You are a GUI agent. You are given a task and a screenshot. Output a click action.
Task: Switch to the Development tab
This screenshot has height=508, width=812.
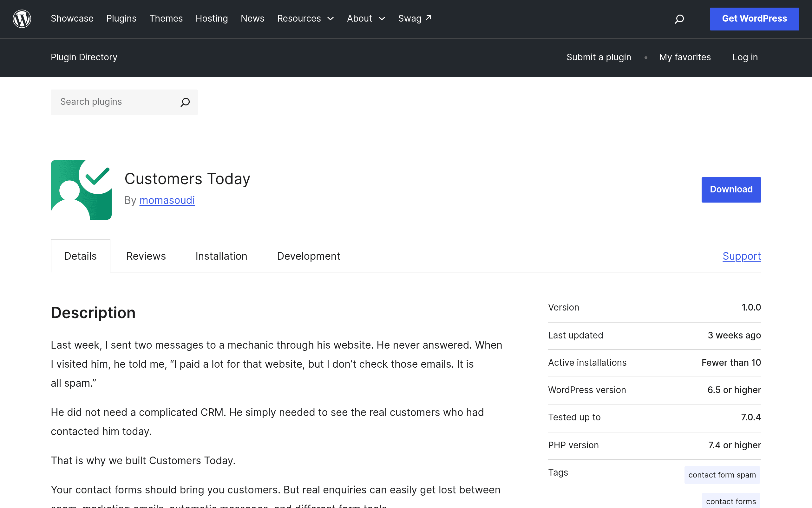point(308,256)
